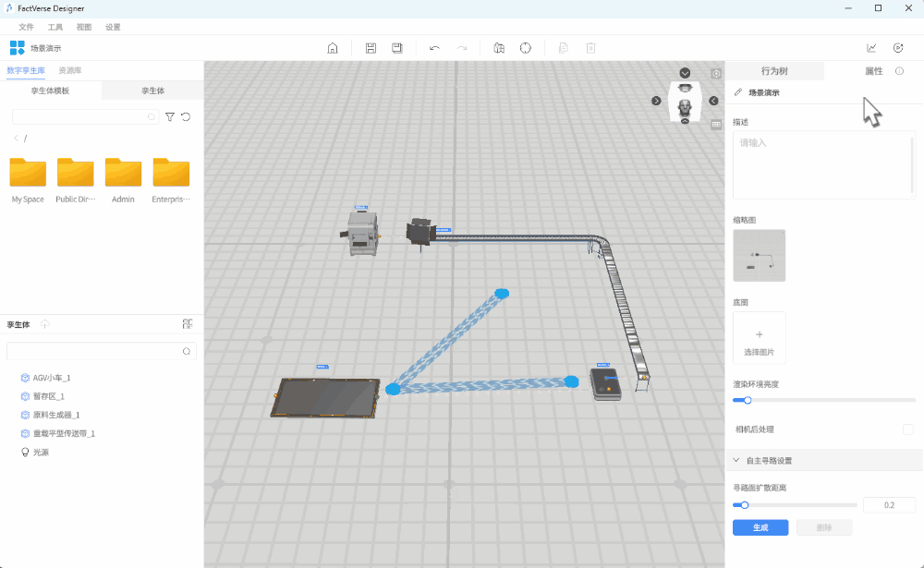Image resolution: width=924 pixels, height=568 pixels.
Task: Toggle the layout view icon in 孪生体 panel
Action: (188, 324)
